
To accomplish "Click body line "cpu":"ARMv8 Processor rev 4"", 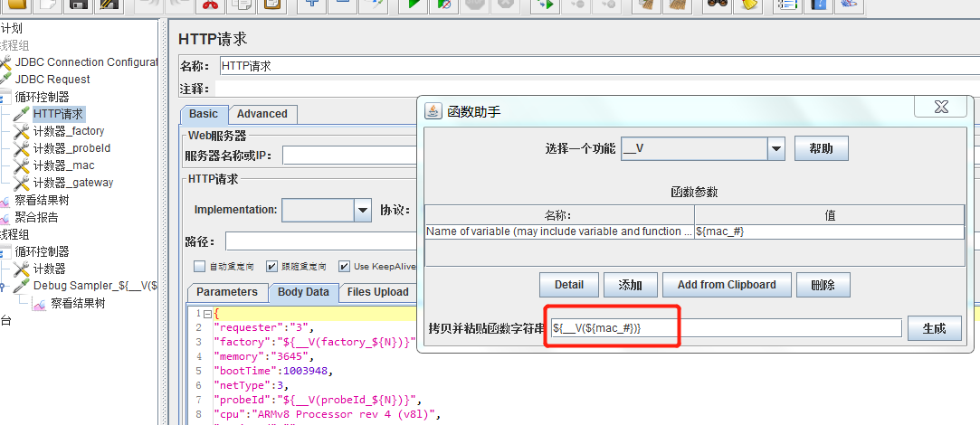I will 328,414.
